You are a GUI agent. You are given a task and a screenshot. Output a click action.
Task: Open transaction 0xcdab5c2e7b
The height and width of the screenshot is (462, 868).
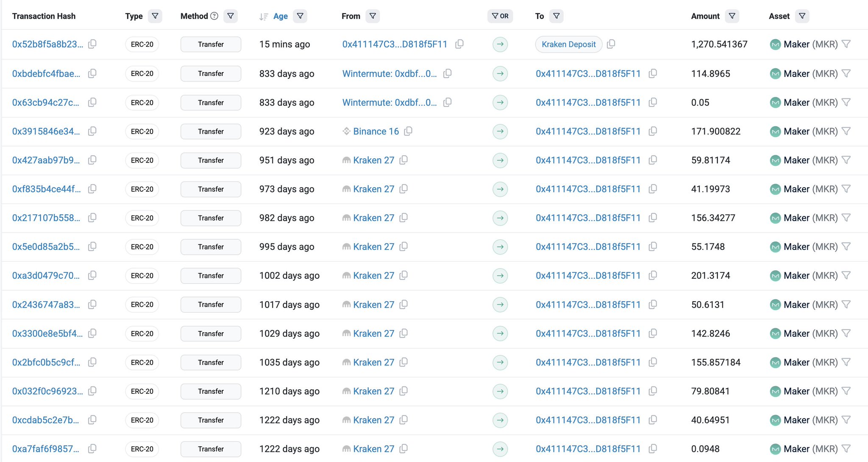45,420
